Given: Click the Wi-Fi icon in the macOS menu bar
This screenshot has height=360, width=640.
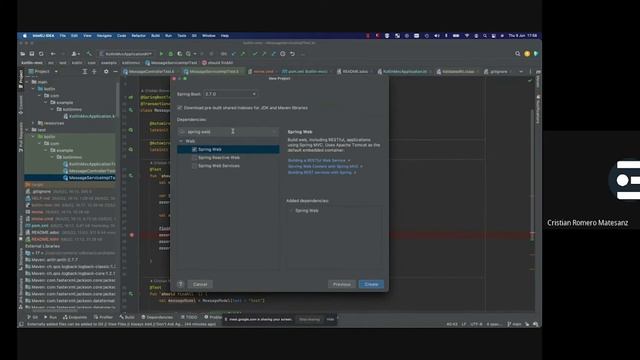Looking at the screenshot, I should (467, 36).
